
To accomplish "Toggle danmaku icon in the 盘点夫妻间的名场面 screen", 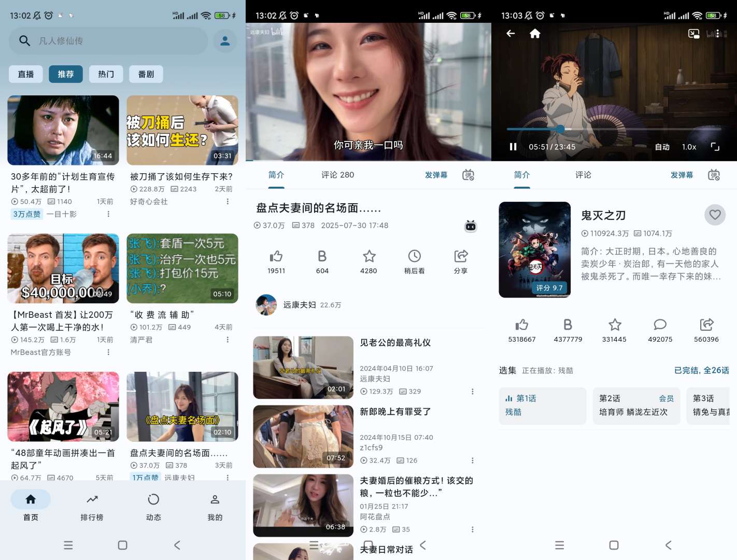I will 468,175.
